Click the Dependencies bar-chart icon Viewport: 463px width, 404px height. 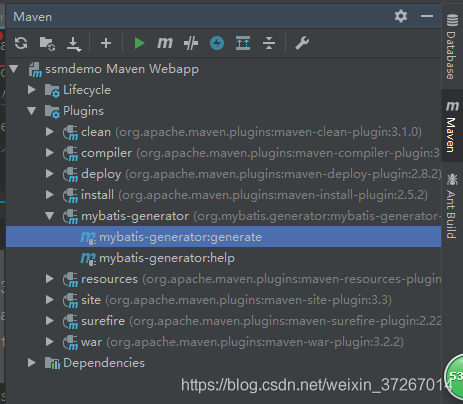(x=52, y=363)
